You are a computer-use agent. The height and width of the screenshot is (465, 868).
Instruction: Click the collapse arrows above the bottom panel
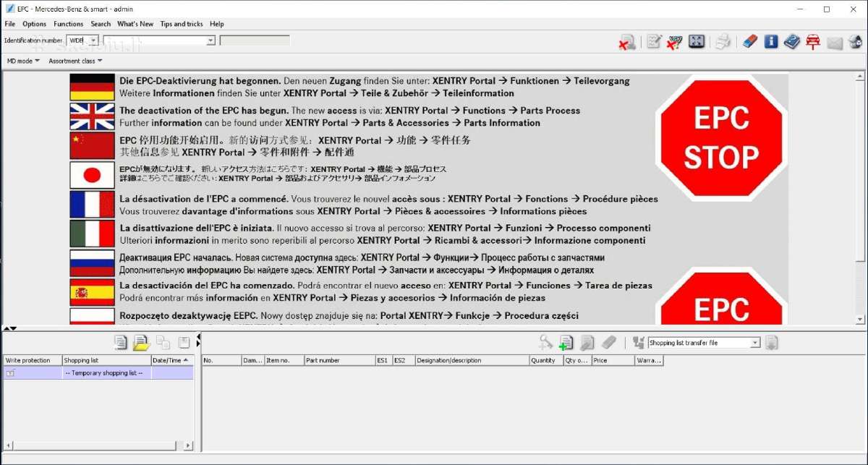(9, 330)
